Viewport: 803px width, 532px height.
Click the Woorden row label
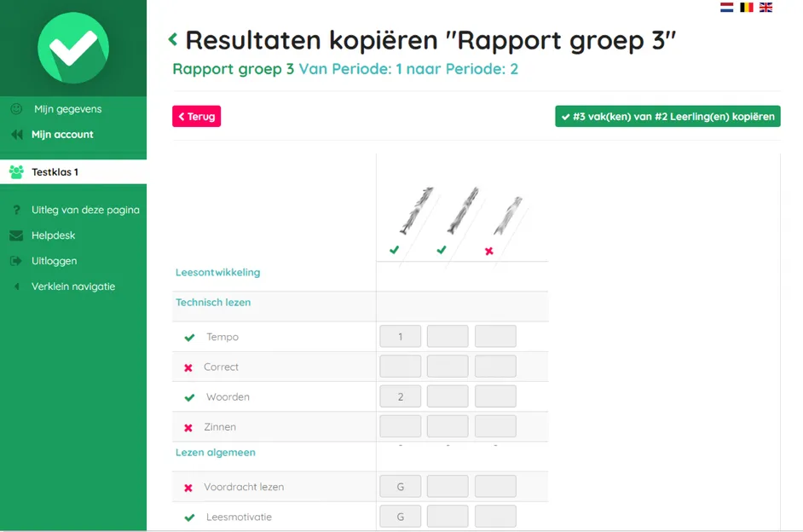point(228,396)
